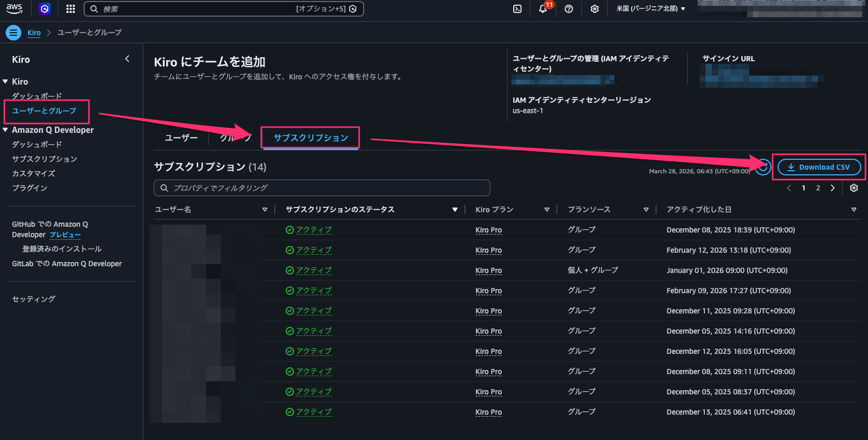
Task: Go to the next page of subscriptions
Action: click(833, 188)
